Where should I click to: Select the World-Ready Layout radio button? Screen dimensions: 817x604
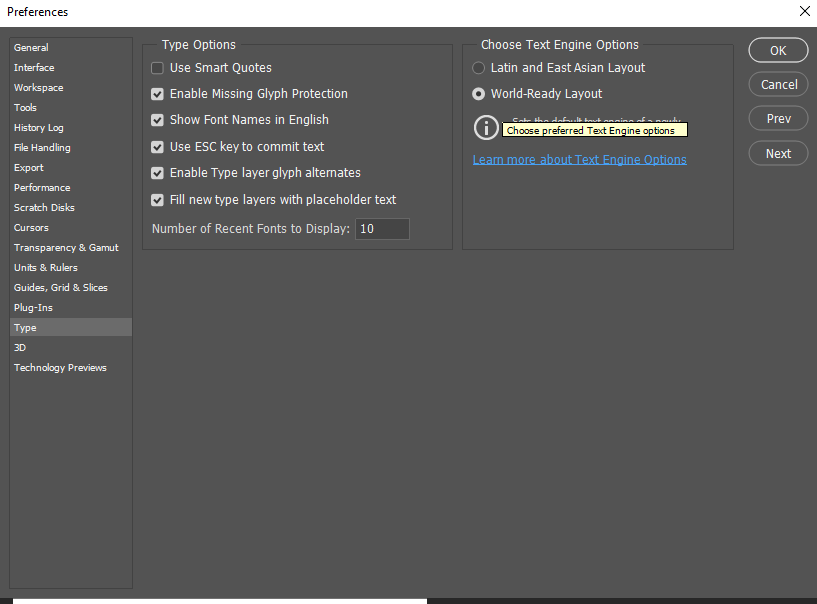click(478, 94)
